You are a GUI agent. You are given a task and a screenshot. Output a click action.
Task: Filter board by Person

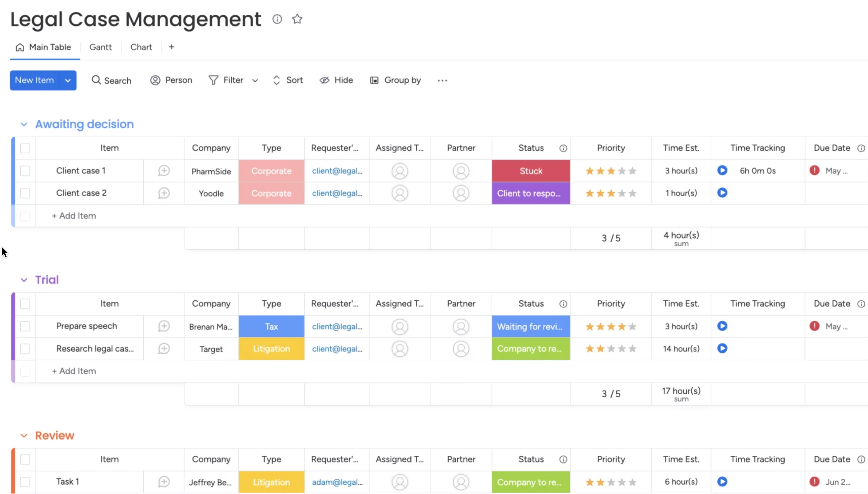click(x=171, y=80)
